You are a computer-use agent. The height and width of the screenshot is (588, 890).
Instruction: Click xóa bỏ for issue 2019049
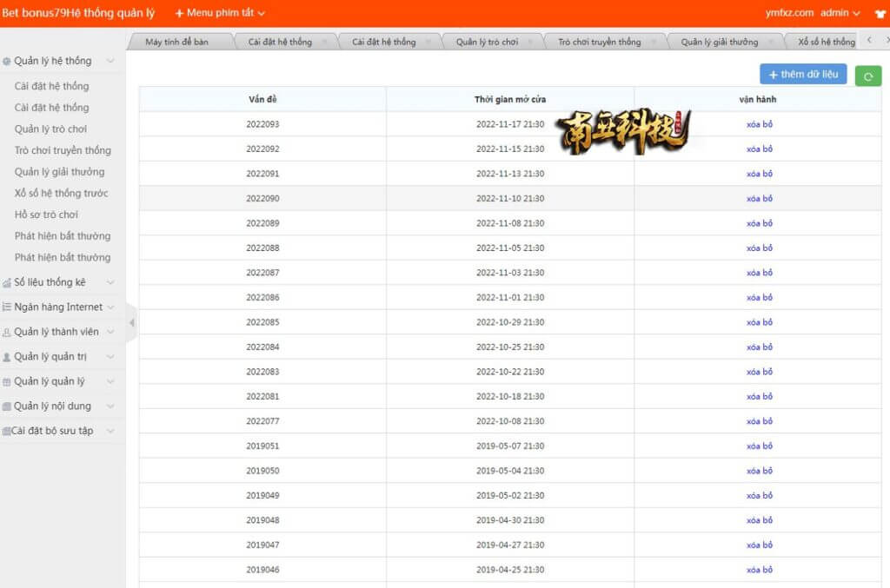point(760,496)
